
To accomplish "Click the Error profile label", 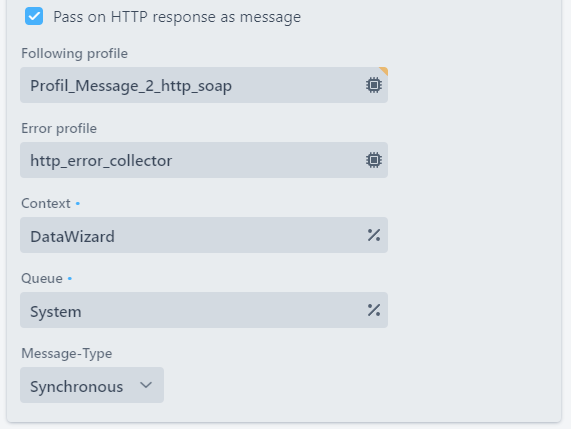I will click(x=59, y=129).
